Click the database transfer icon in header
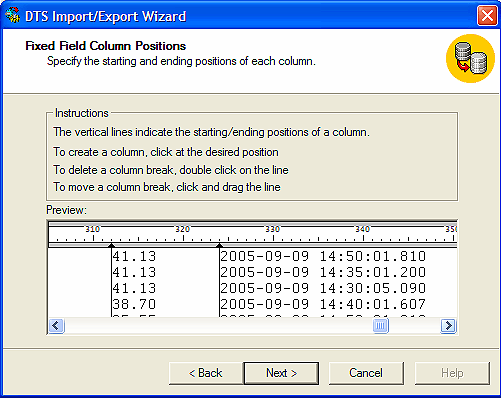Screen dimensions: 501x398 pyautogui.click(x=470, y=59)
